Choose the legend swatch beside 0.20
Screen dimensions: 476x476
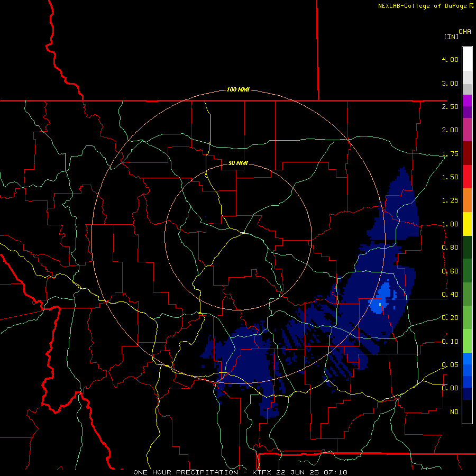pyautogui.click(x=467, y=317)
